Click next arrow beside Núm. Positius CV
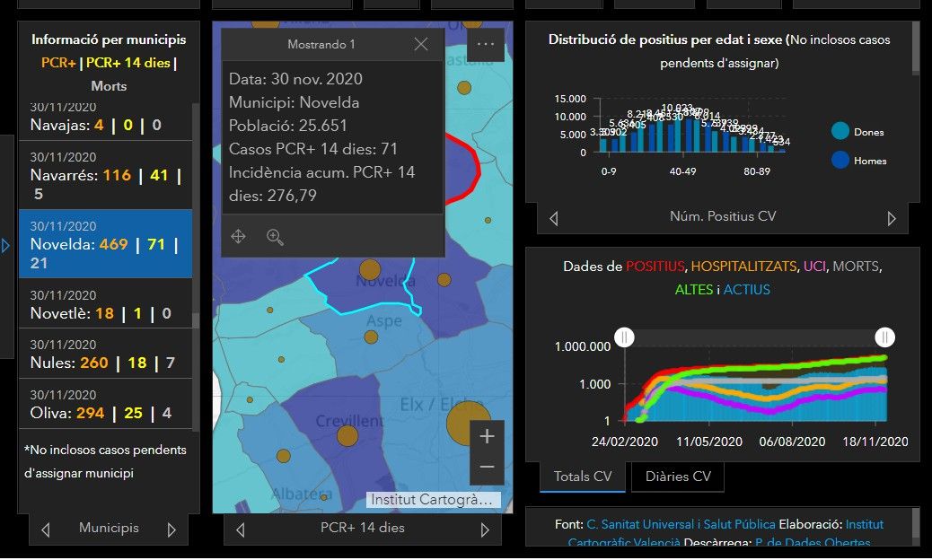 coord(891,218)
